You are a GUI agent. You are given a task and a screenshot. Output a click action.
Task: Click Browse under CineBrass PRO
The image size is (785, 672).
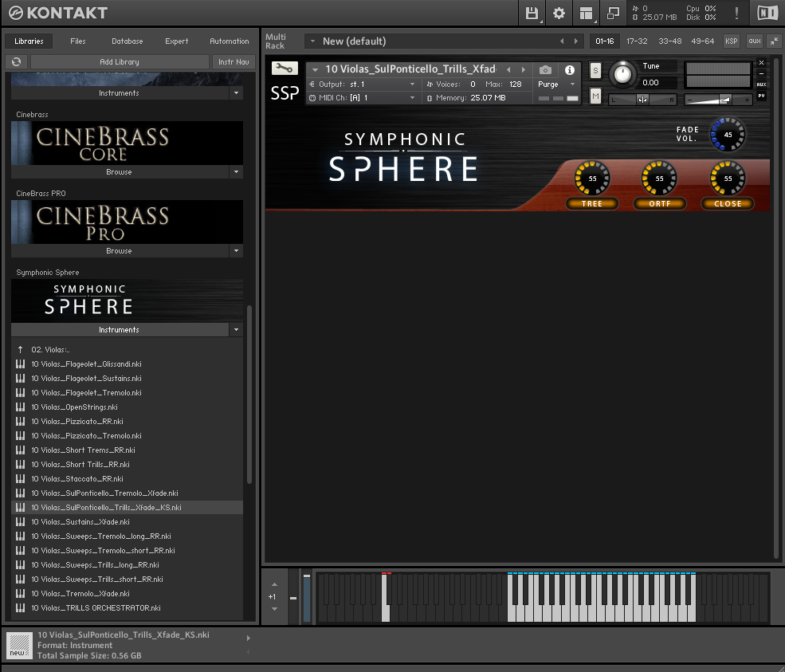coord(120,251)
